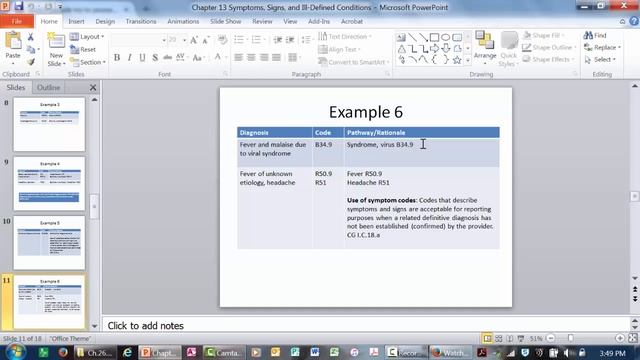
Task: Align text right in paragraph group
Action: click(x=264, y=58)
